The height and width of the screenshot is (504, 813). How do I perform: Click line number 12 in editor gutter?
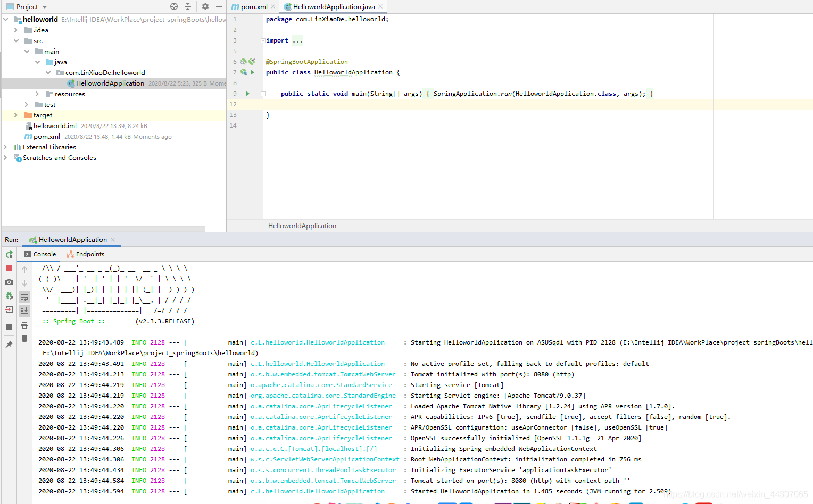233,104
